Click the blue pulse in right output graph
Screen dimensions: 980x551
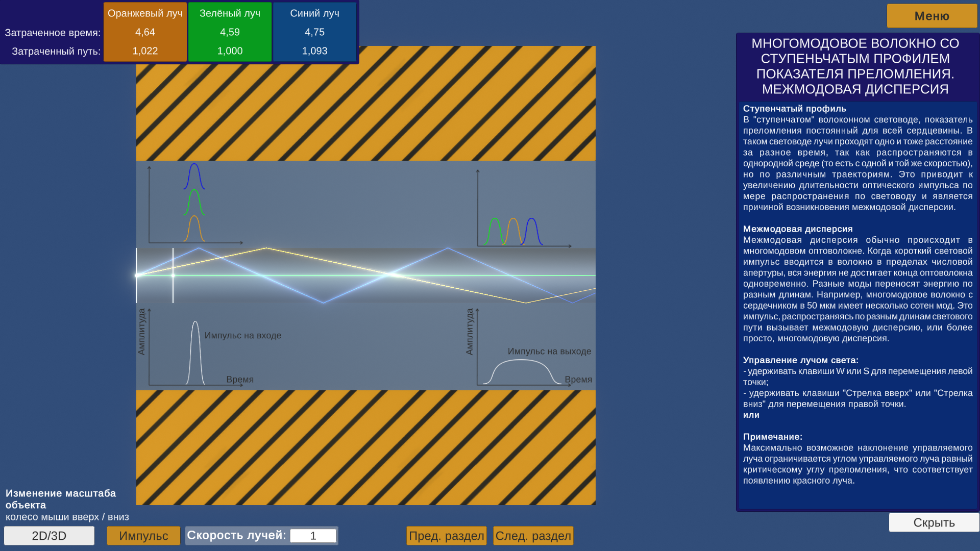click(532, 219)
